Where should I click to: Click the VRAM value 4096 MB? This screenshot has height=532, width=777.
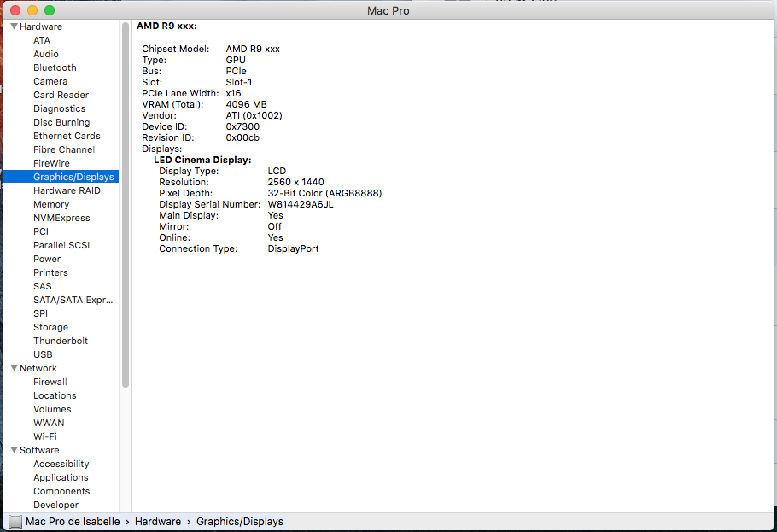pyautogui.click(x=246, y=104)
